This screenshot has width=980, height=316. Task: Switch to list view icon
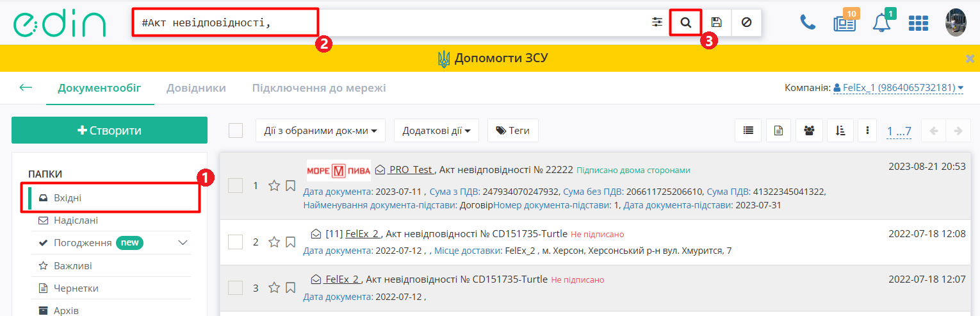[x=747, y=130]
